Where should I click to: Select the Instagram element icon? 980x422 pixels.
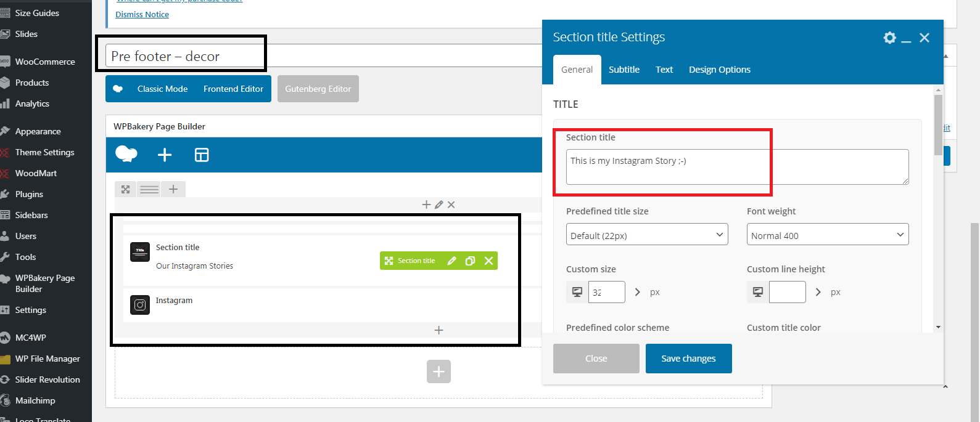(x=140, y=304)
